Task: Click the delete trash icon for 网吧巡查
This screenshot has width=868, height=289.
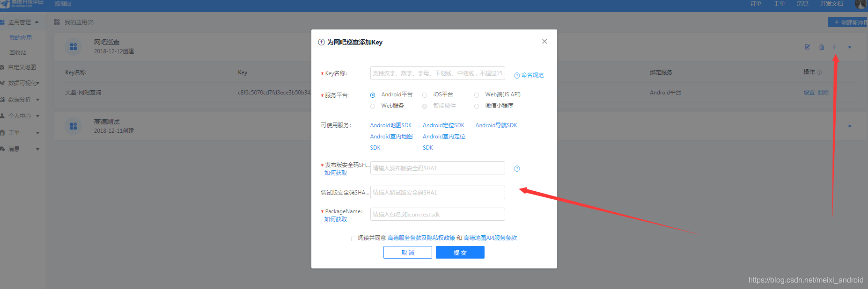Action: tap(821, 47)
